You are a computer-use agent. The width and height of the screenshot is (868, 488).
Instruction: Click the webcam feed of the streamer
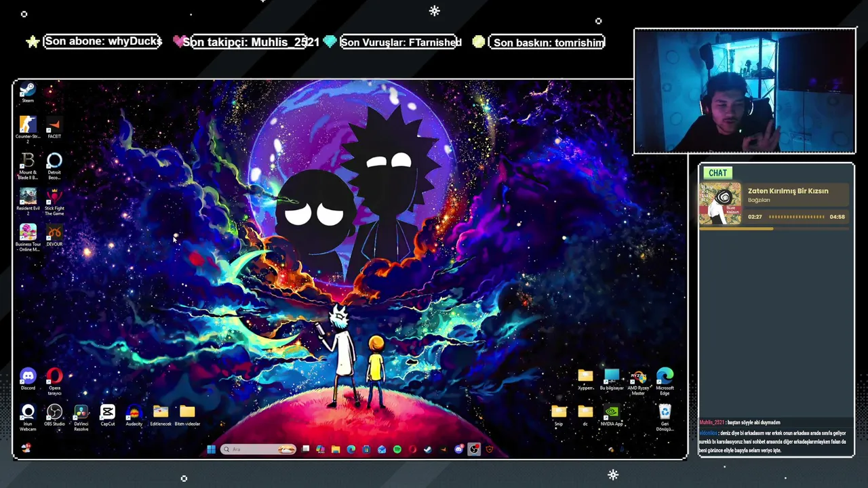pyautogui.click(x=745, y=91)
